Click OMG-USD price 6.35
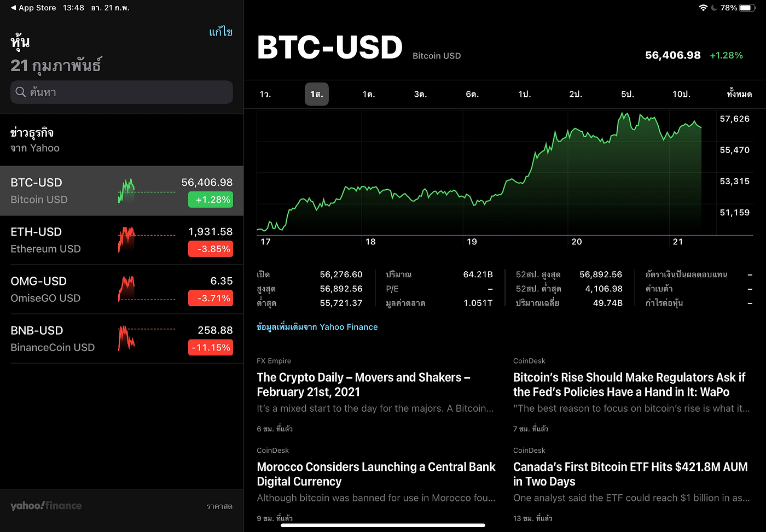The image size is (766, 532). coord(222,281)
